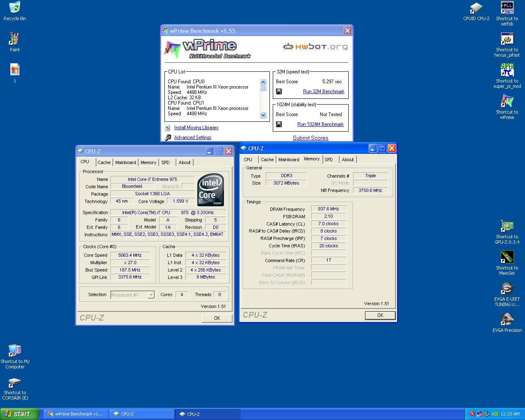Click CPU List scrollbar down arrow
Viewport: 525px width, 420px height.
263,115
